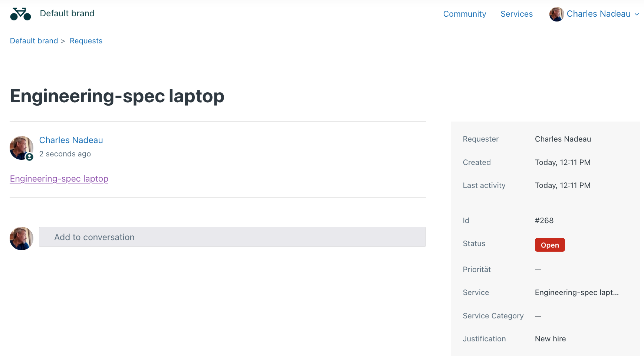Click the Default brand title beside the logo
The image size is (644, 361).
point(67,13)
